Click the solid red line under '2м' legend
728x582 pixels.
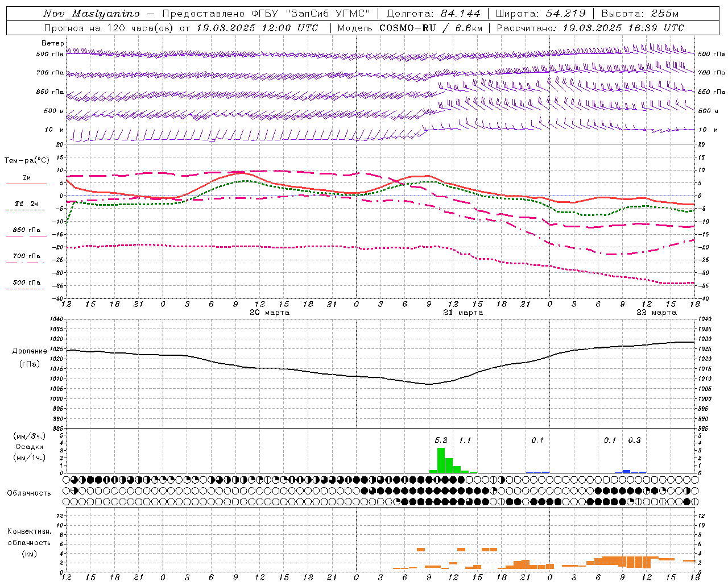[x=26, y=184]
